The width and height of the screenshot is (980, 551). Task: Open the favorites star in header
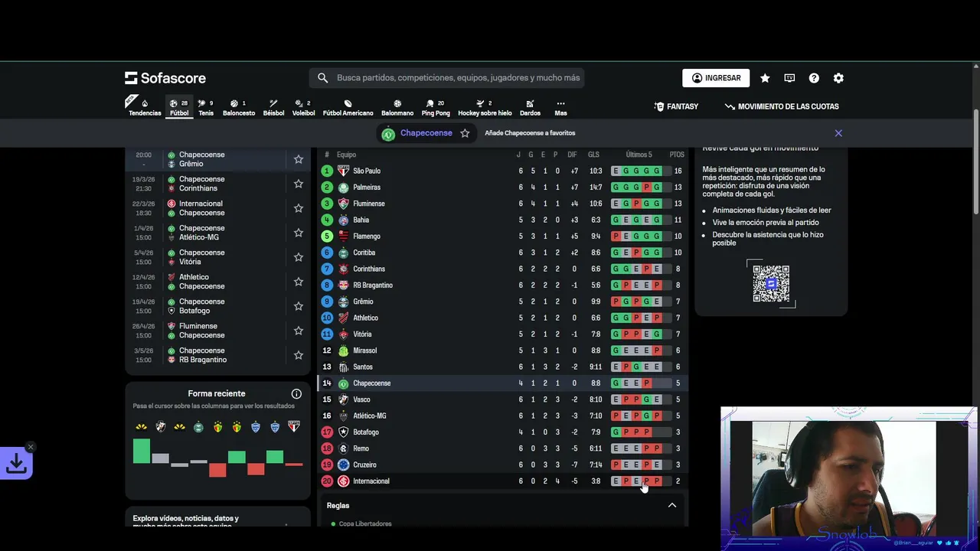click(765, 78)
